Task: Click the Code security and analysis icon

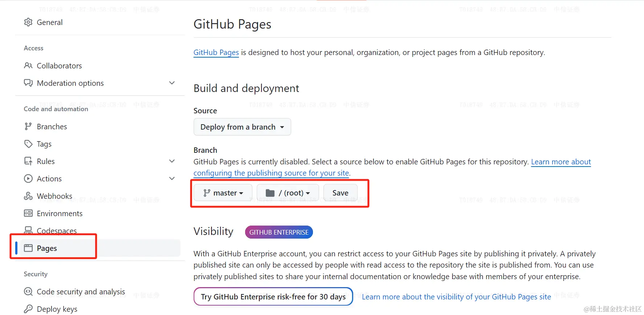Action: [28, 291]
